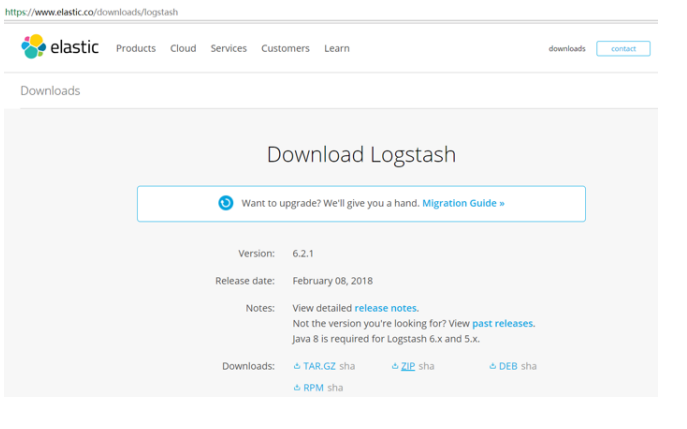Open sha checksum next to DEB

[x=529, y=366]
